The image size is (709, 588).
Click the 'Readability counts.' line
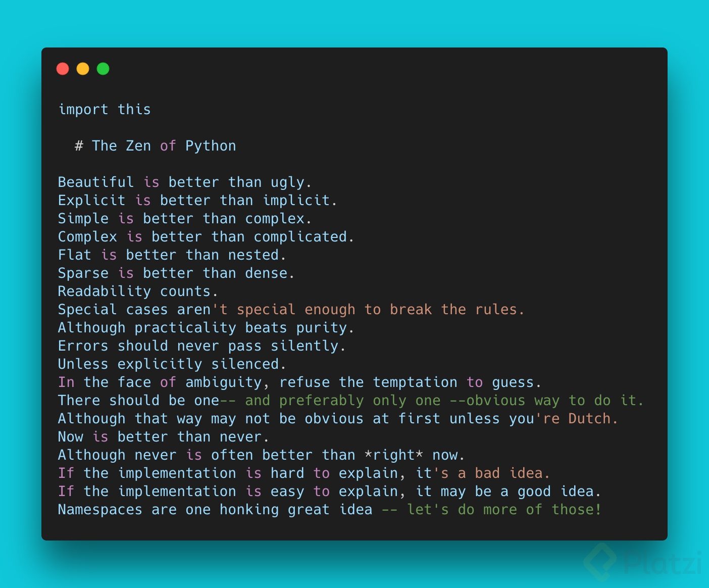point(138,291)
